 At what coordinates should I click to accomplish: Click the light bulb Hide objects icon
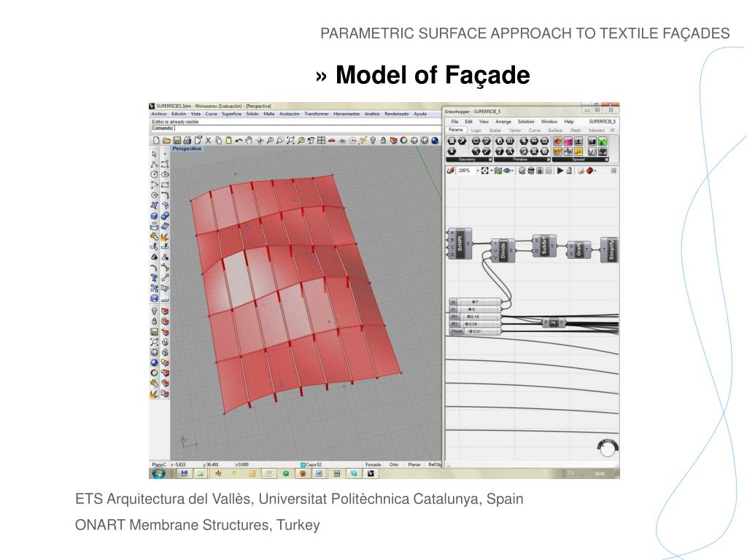click(373, 141)
